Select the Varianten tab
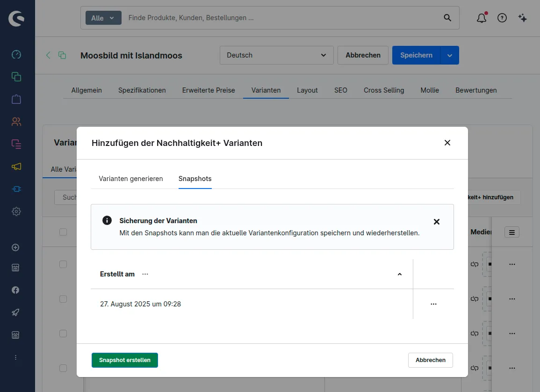The width and height of the screenshot is (540, 392). coord(266,90)
